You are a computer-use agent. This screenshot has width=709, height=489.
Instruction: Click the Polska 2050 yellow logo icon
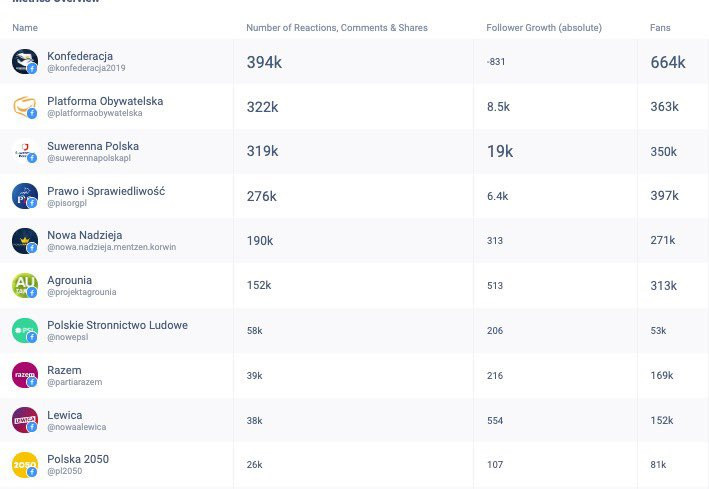24,465
